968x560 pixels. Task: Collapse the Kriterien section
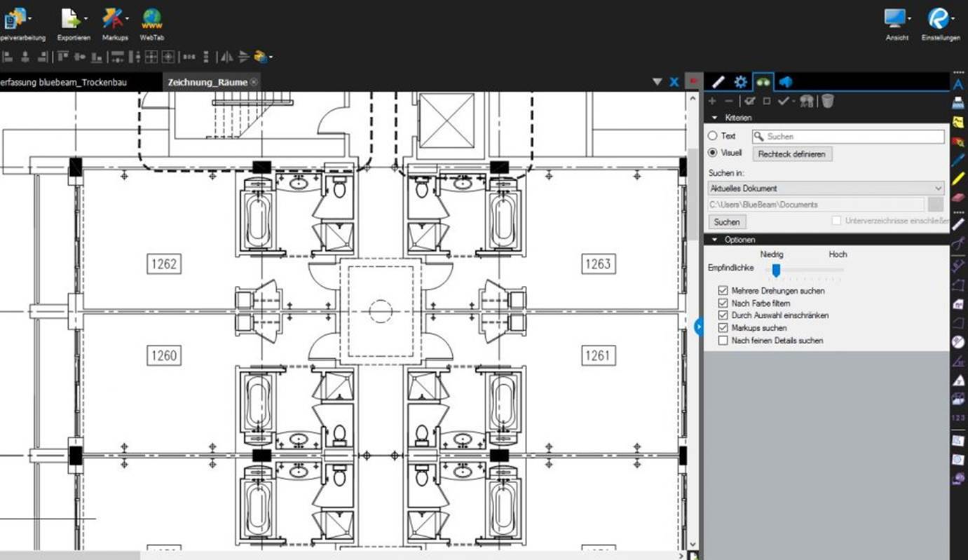715,118
